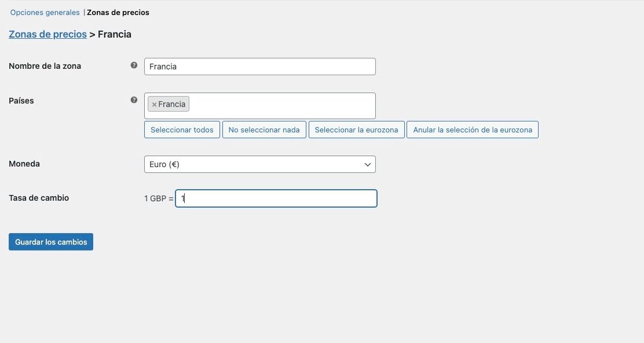Save with the Guardar los cambios button
The width and height of the screenshot is (644, 343).
point(51,242)
